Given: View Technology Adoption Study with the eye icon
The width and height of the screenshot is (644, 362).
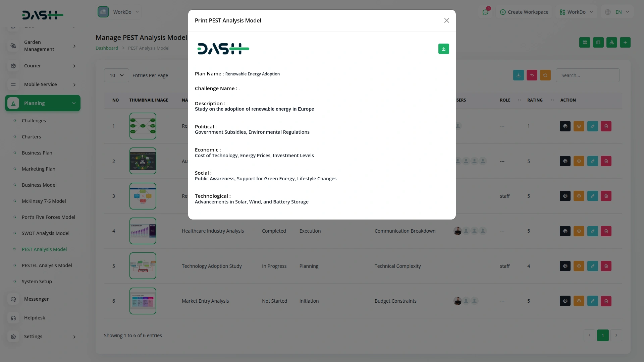Looking at the screenshot, I should 579,266.
